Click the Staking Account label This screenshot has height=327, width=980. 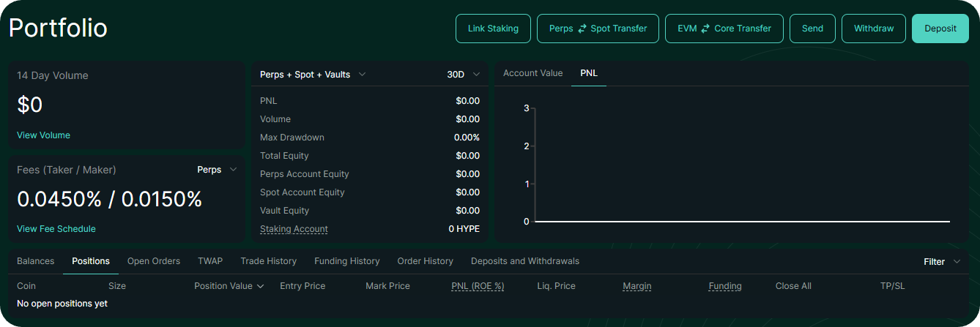(x=294, y=229)
